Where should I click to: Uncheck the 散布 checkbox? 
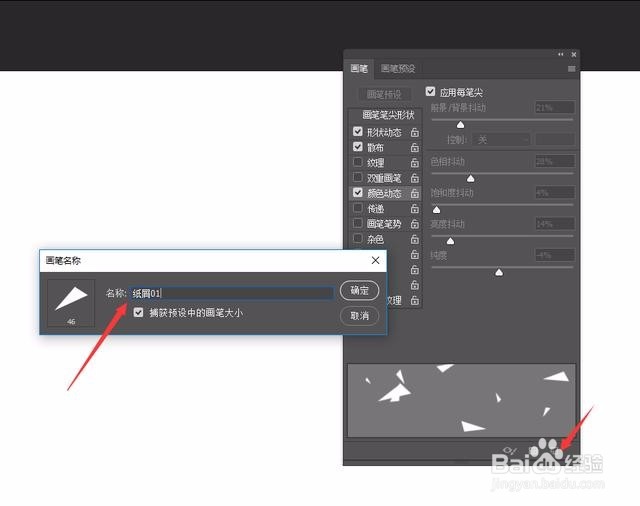point(358,147)
